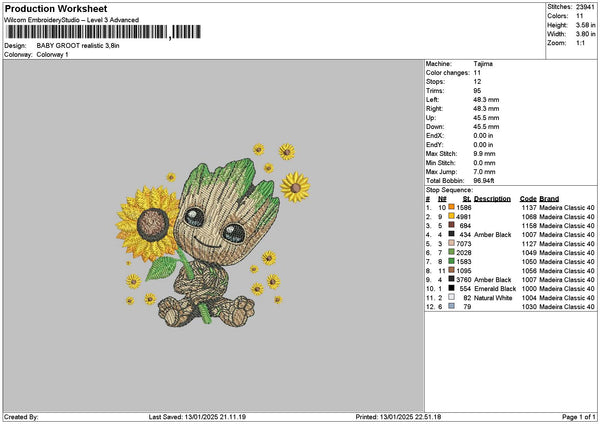Click the Code column header
This screenshot has height=424, width=600.
[528, 199]
